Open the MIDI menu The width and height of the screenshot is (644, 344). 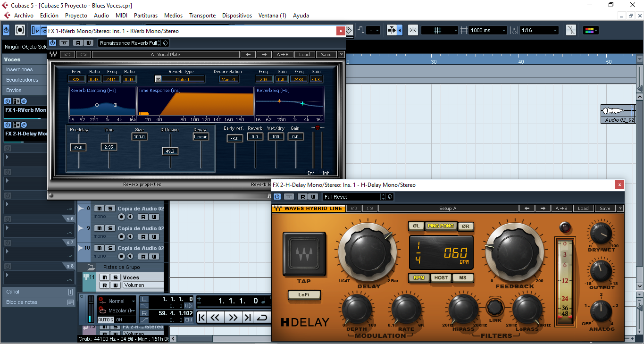pos(121,16)
